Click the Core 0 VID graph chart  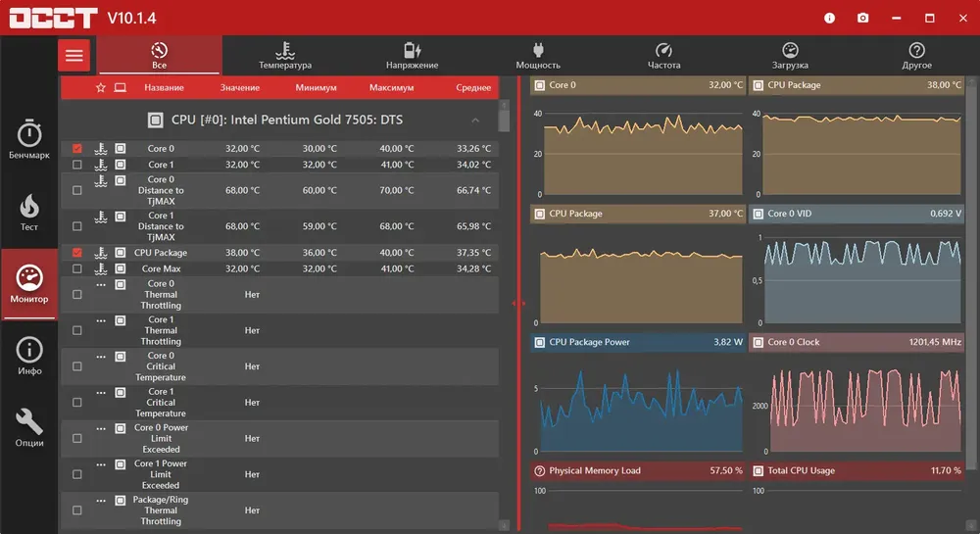[862, 280]
